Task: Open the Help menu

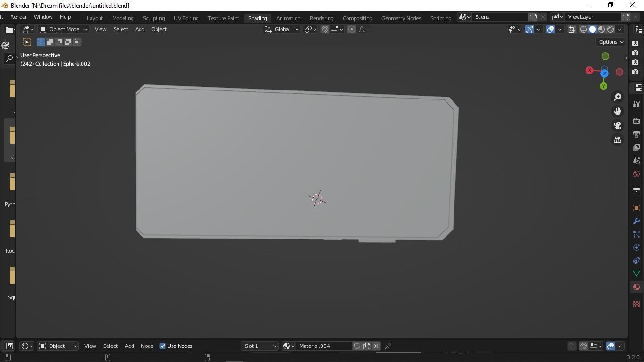Action: click(x=65, y=17)
